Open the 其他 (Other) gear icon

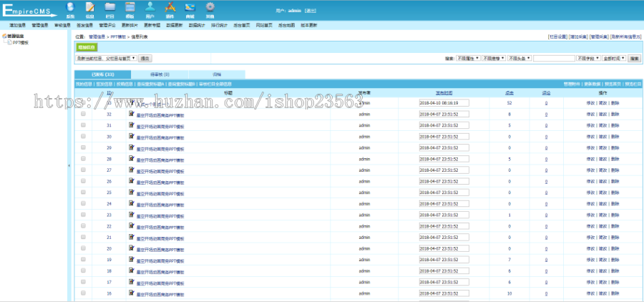(x=210, y=7)
